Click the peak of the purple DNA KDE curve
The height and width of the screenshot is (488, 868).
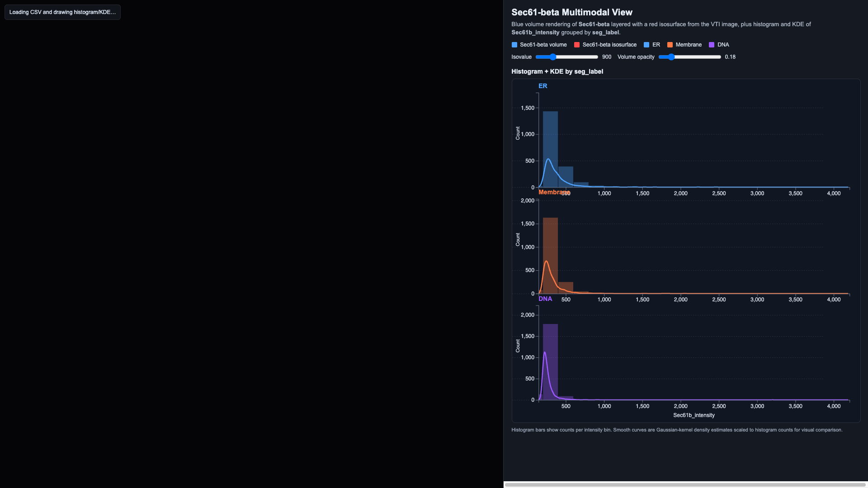[545, 352]
